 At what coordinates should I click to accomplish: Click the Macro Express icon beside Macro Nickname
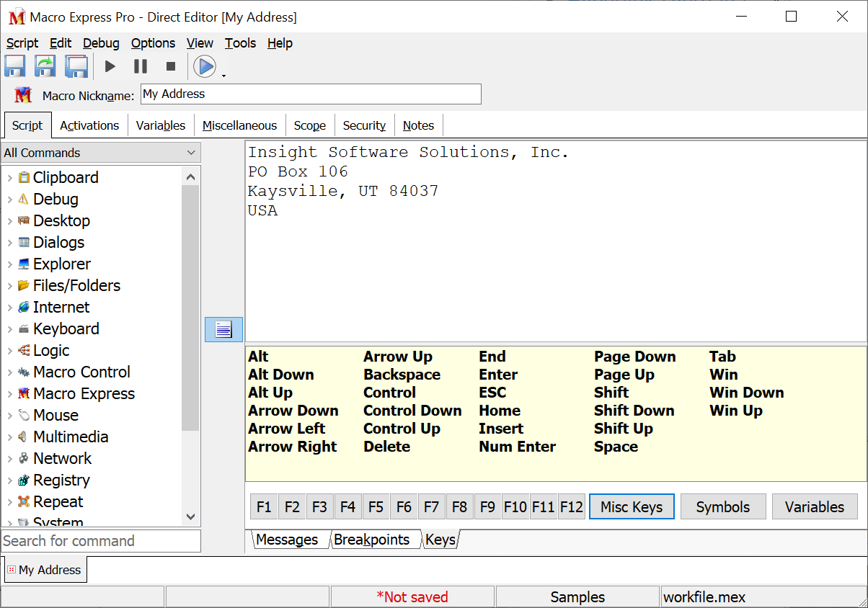(23, 95)
